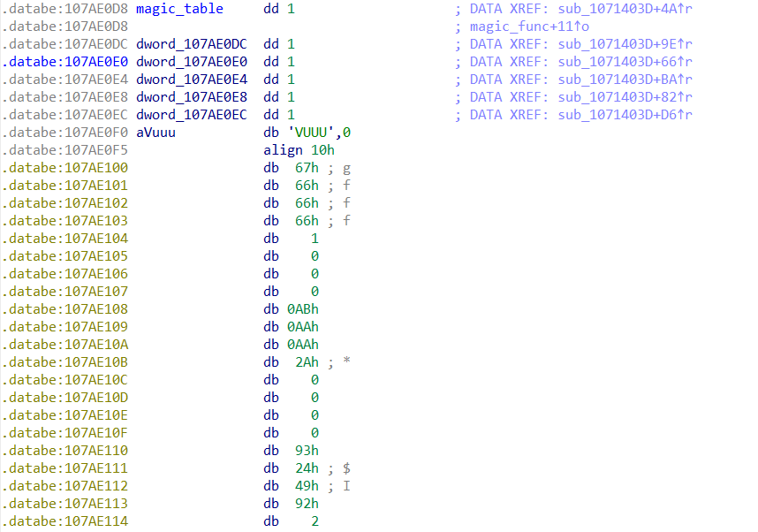The image size is (758, 532).
Task: Select the 67h byte value
Action: pyautogui.click(x=307, y=168)
